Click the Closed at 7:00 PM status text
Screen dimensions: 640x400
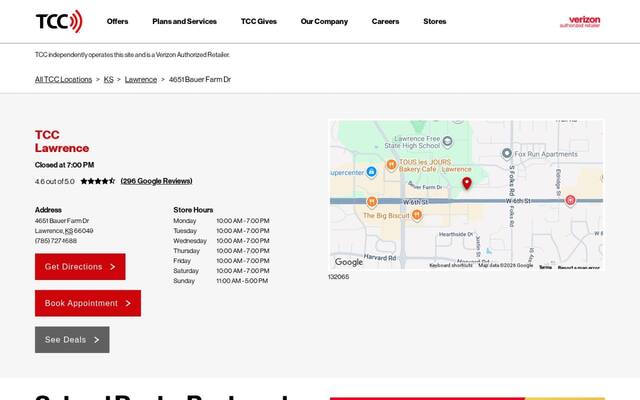64,165
